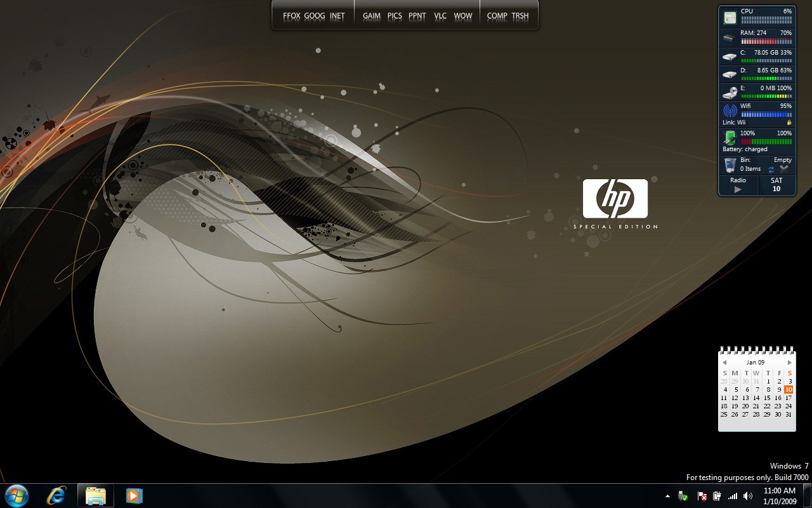Click the RAM module icon

click(x=730, y=38)
